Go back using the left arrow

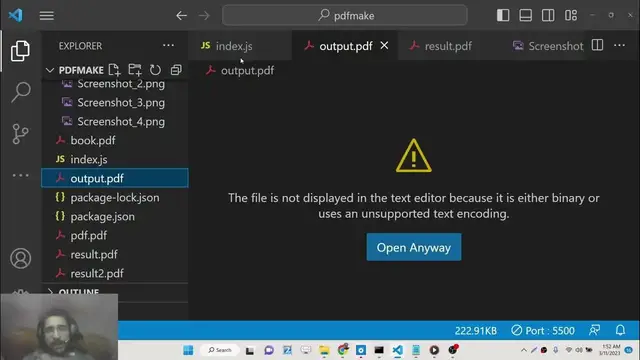[181, 16]
